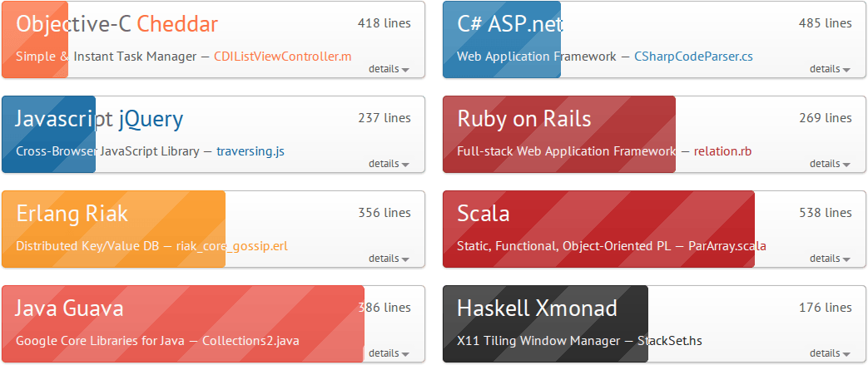Open the StackSet.hs file link
The image size is (868, 365).
671,341
